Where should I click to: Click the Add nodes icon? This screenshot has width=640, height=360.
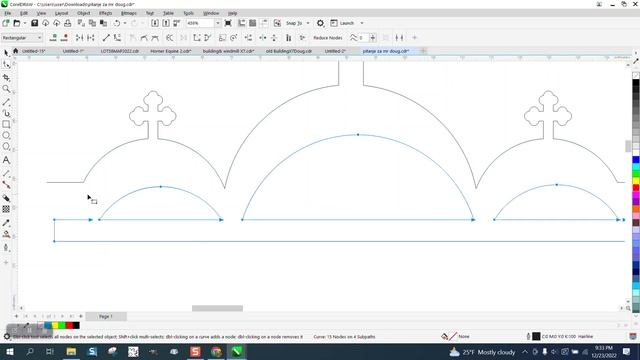pos(53,38)
